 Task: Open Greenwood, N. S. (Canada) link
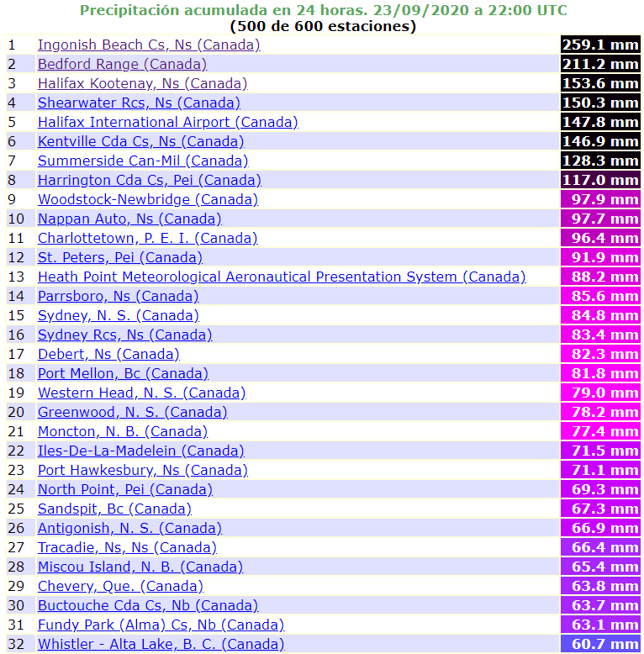pos(133,412)
